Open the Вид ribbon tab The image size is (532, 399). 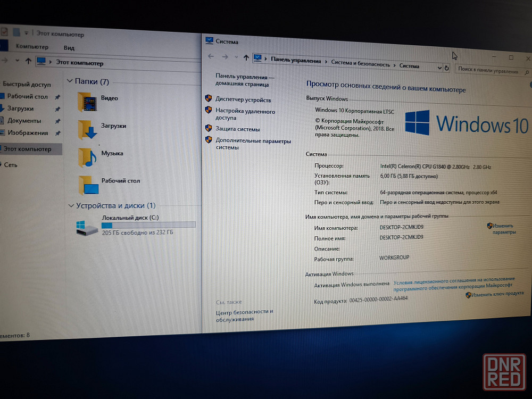point(69,47)
